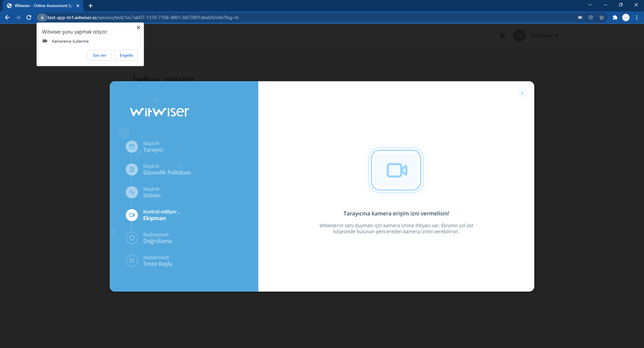Click the camera indicator in address bar
644x348 pixels.
point(580,17)
